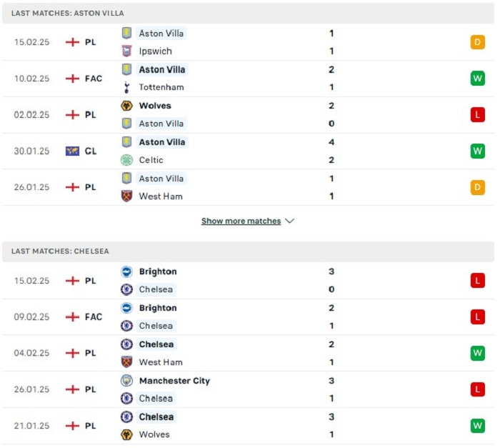
Task: Open the Aston Villa vs Ipswich D badge
Action: point(477,42)
